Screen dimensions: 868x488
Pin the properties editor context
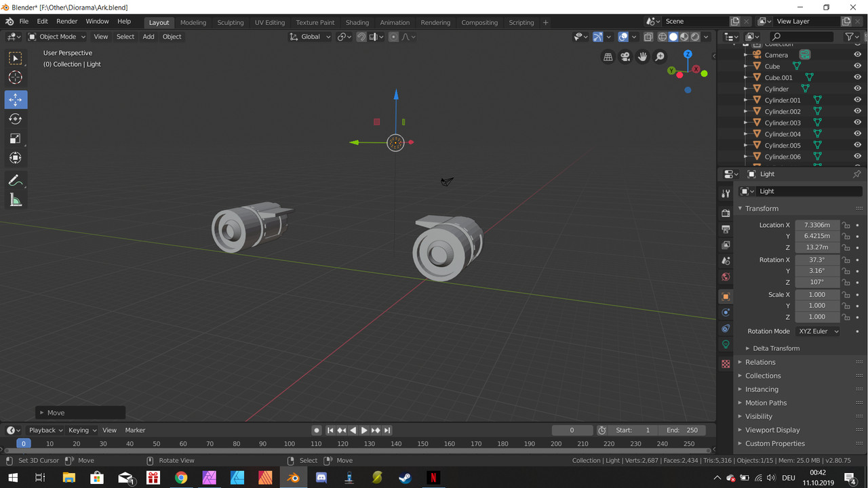(856, 174)
